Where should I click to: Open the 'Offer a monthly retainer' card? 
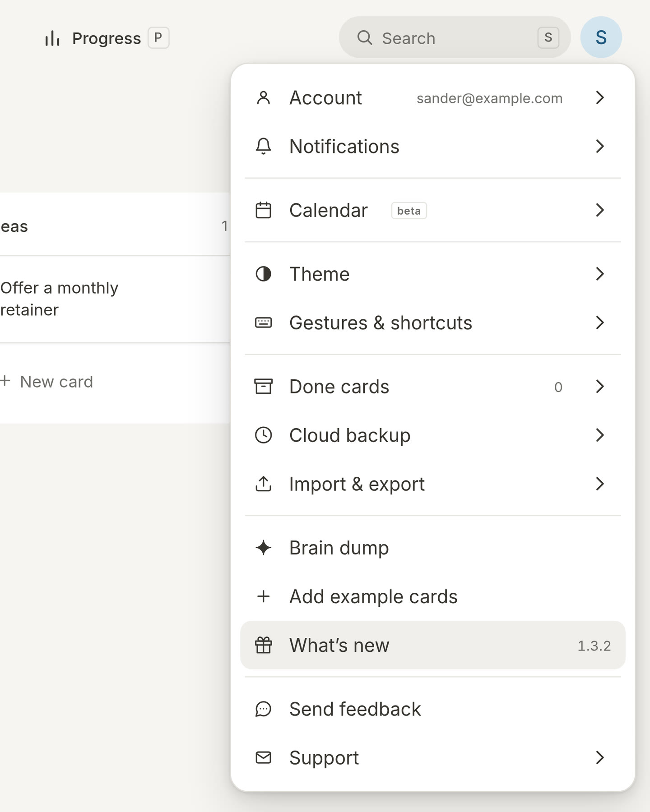115,299
